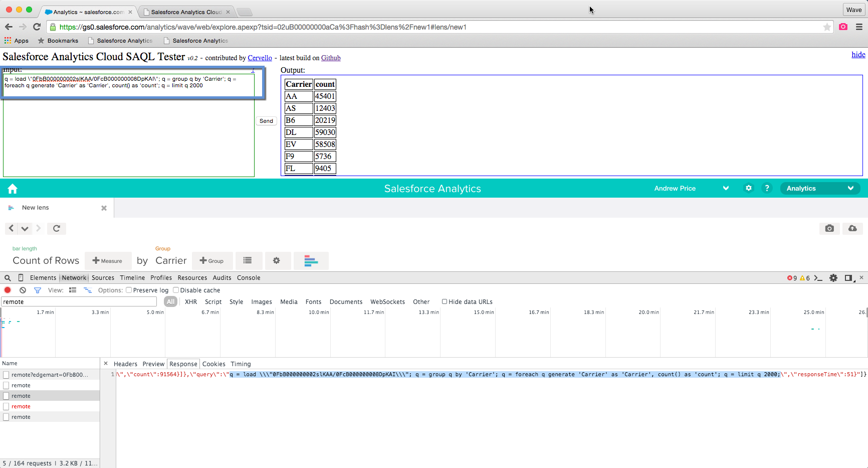Toggle network overview waterfall icon
The height and width of the screenshot is (468, 868).
88,290
